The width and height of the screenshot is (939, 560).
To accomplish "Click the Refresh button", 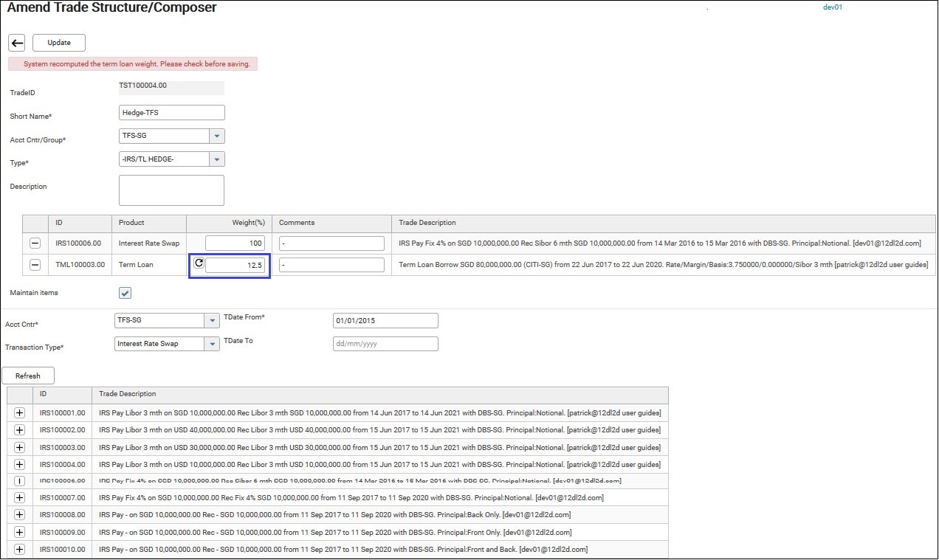I will tap(28, 376).
